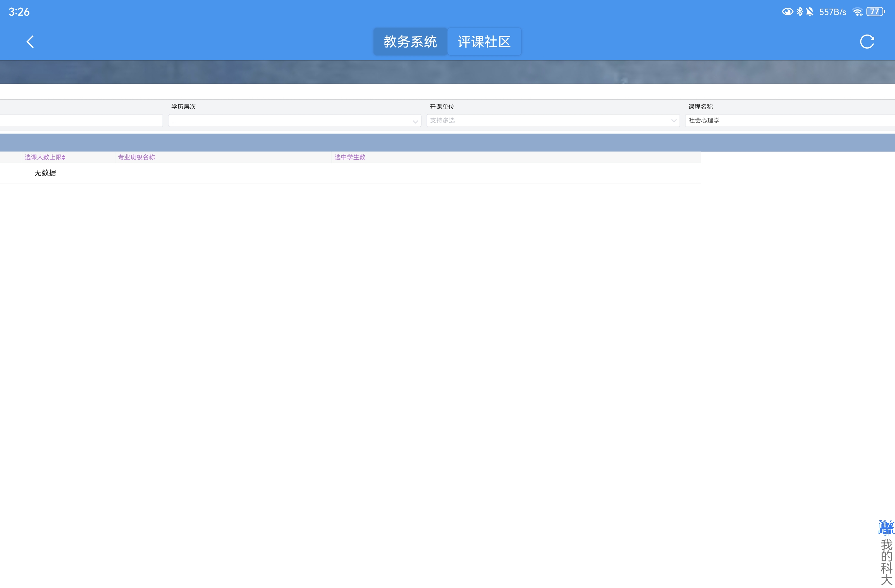
Task: Click the refresh icon at top right
Action: pyautogui.click(x=867, y=42)
